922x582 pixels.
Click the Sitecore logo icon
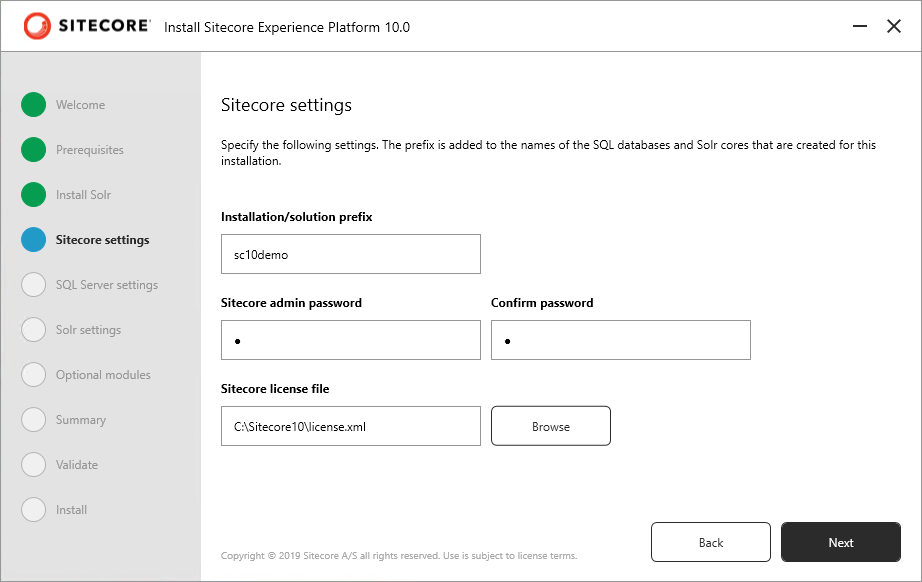coord(37,26)
